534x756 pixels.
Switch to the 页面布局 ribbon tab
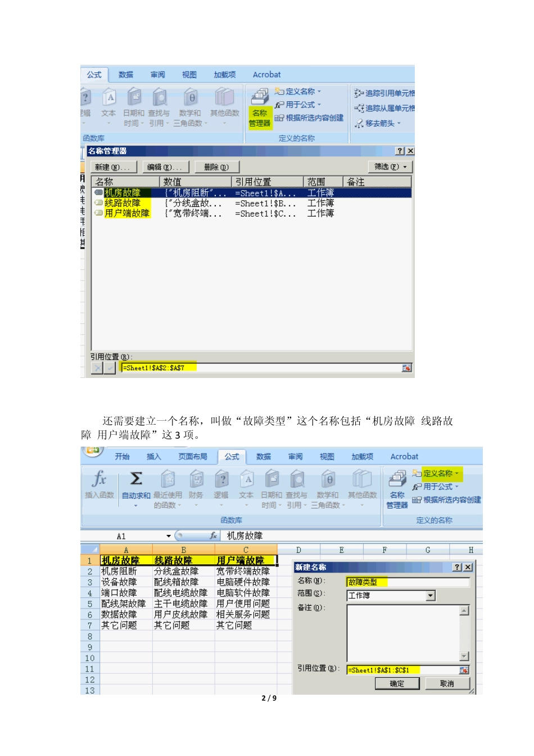coord(193,457)
